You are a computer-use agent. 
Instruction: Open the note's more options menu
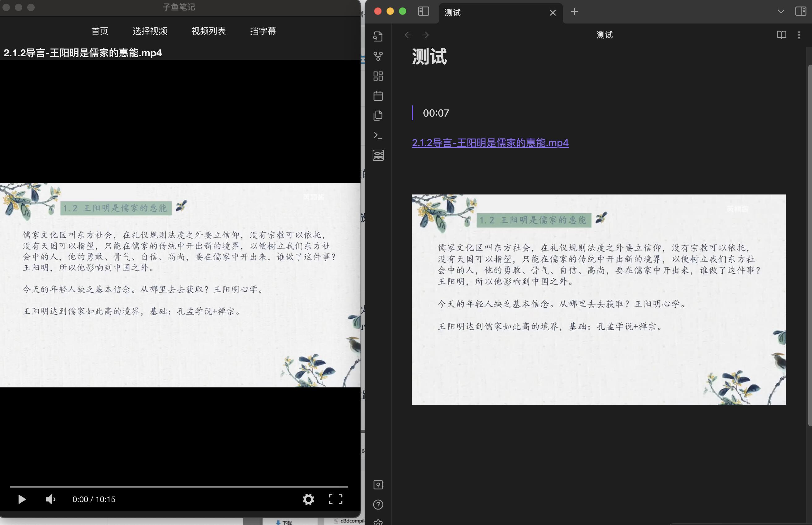click(799, 35)
